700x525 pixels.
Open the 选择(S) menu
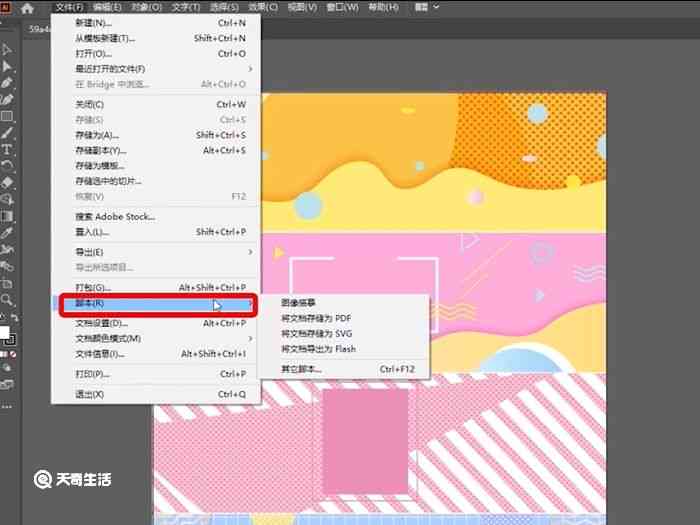click(x=224, y=8)
